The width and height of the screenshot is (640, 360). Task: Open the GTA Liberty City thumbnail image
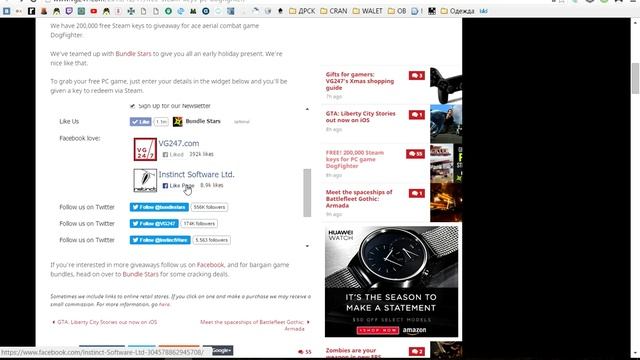click(446, 124)
